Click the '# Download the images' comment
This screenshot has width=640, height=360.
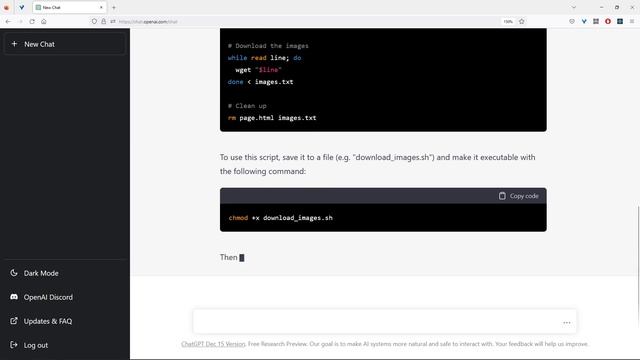[268, 46]
